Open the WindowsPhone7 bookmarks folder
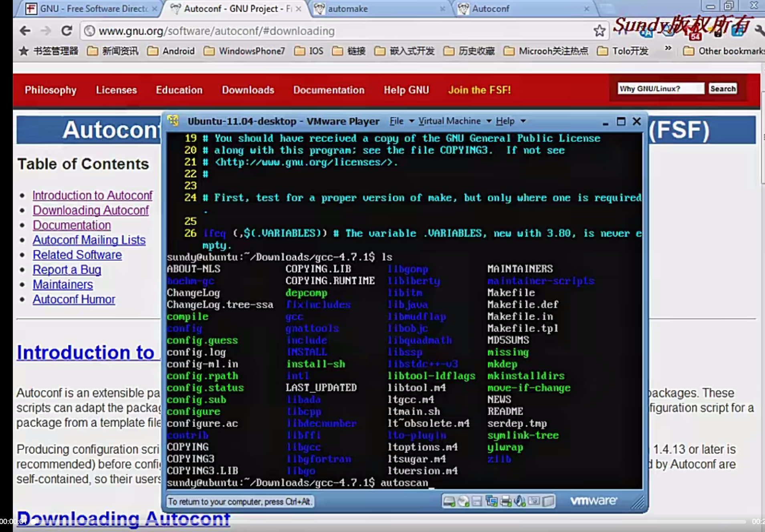765x532 pixels. point(244,51)
